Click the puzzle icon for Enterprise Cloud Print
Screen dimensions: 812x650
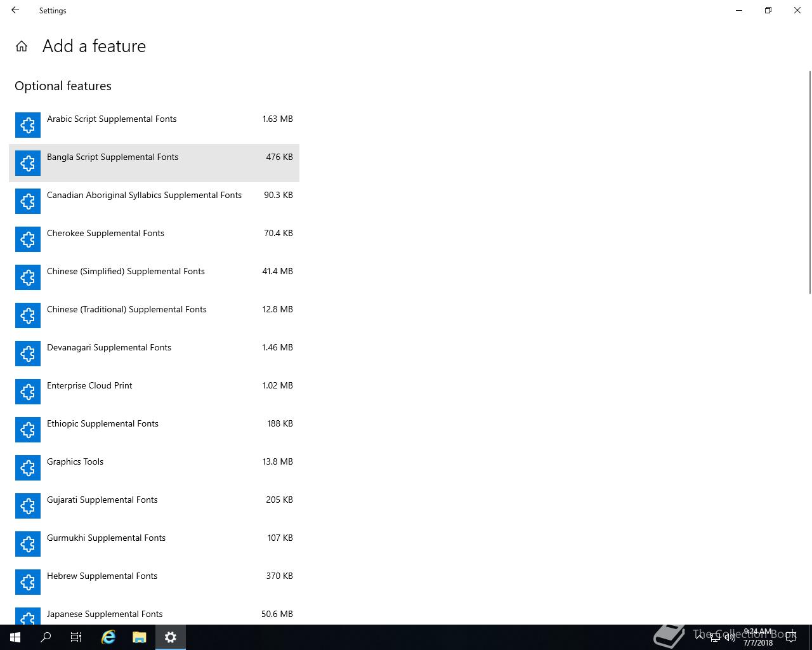[x=28, y=392]
